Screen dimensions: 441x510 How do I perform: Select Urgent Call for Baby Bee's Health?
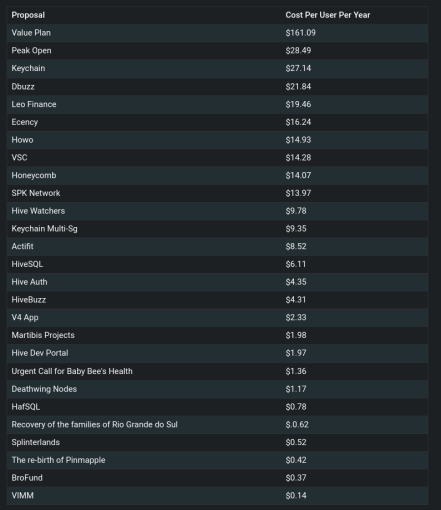(72, 371)
